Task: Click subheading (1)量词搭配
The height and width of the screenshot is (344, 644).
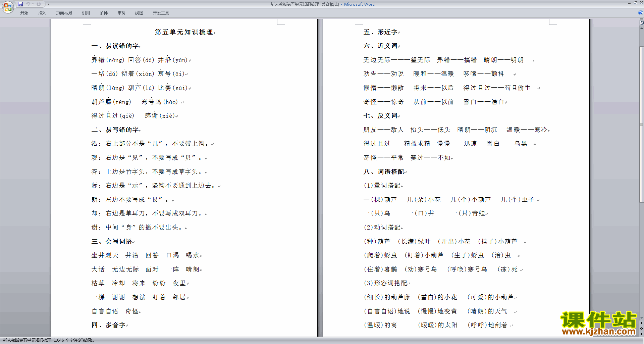Action: (x=382, y=186)
